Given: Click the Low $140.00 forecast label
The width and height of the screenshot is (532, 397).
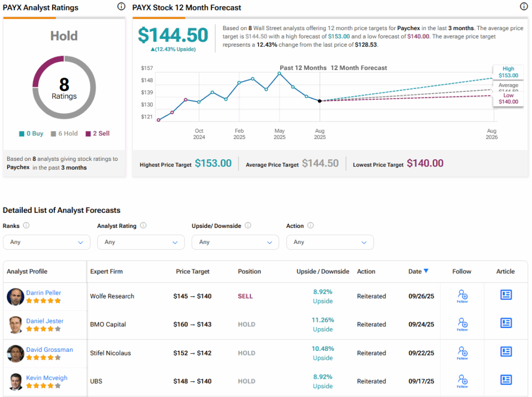Looking at the screenshot, I should pyautogui.click(x=508, y=99).
